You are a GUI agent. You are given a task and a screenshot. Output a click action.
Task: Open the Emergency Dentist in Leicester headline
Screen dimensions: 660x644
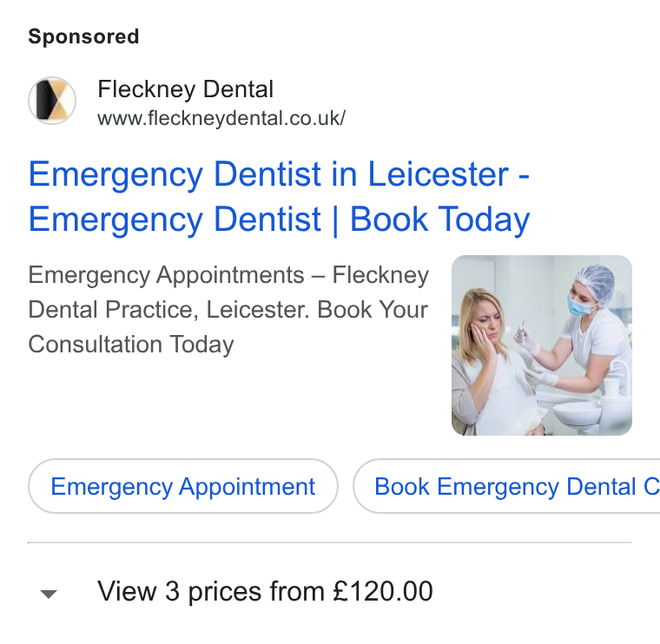click(x=279, y=197)
